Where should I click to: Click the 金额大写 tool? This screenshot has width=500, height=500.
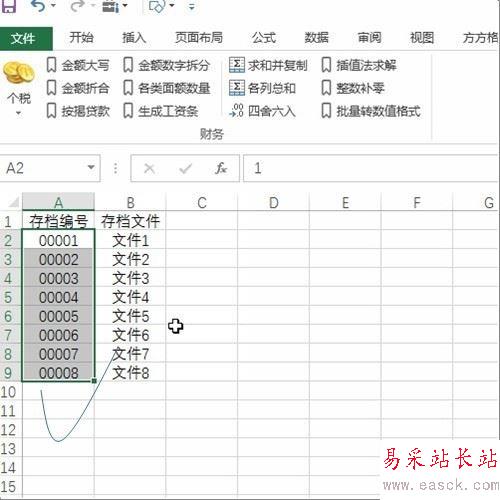tap(77, 65)
